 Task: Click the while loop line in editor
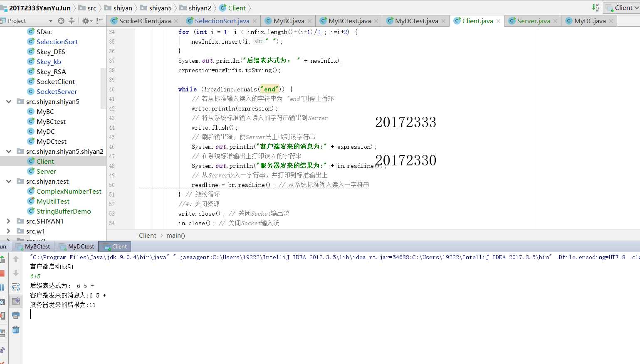(x=235, y=89)
